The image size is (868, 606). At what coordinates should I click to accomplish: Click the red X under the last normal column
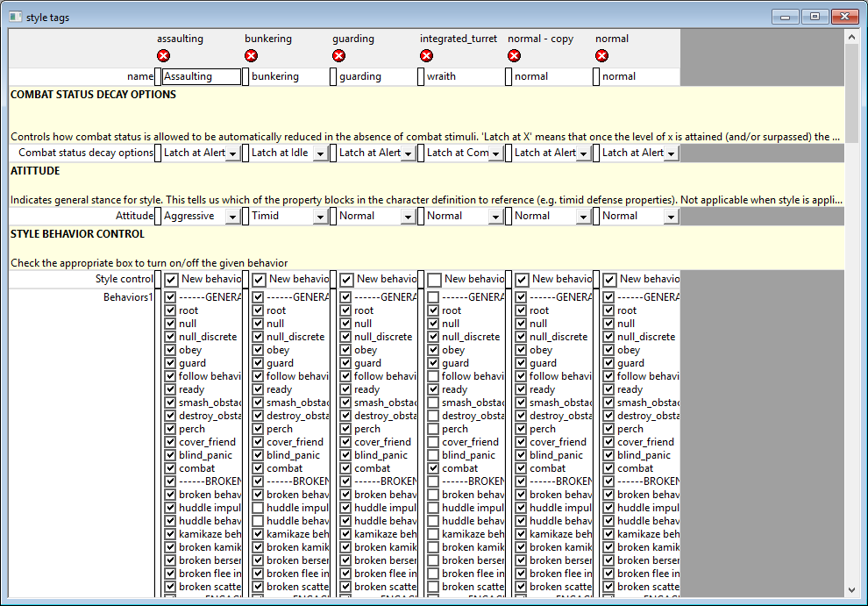[601, 56]
